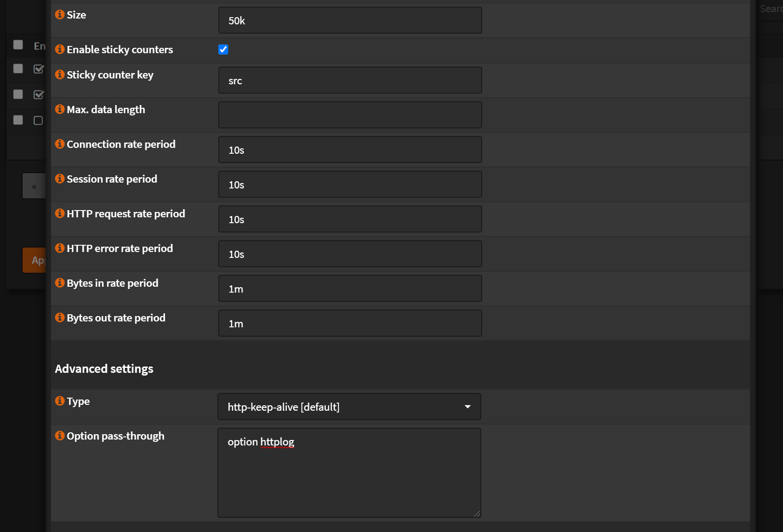Screen dimensions: 783x532
Task: Show help for the Type setting
Action: click(x=60, y=401)
